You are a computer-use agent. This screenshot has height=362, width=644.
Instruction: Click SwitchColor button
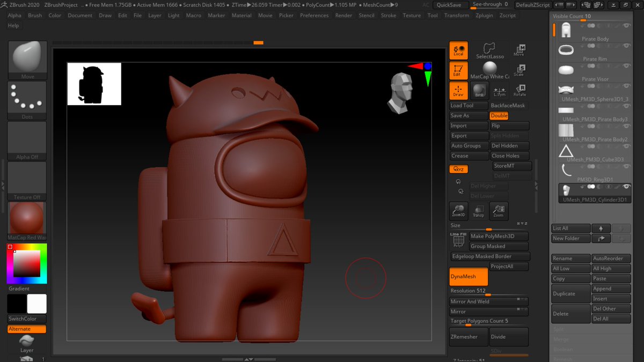(x=27, y=319)
